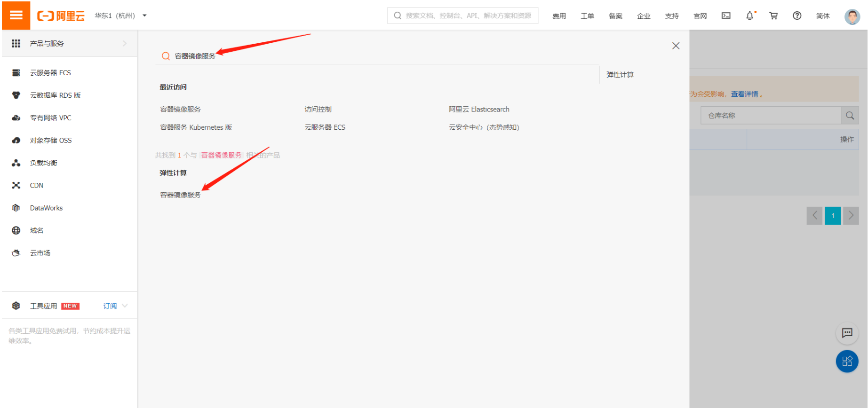Open recent 容器服务 Kubernetes 版 link
Image resolution: width=868 pixels, height=408 pixels.
(x=196, y=127)
